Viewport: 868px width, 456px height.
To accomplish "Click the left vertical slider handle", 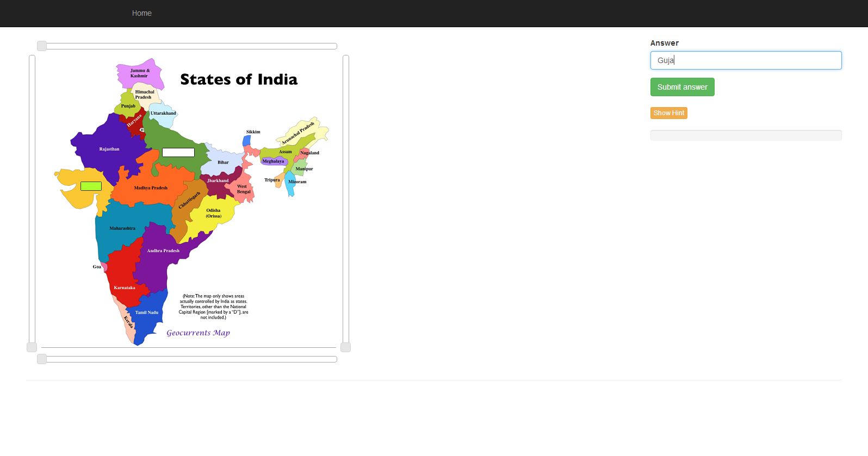I will click(32, 347).
